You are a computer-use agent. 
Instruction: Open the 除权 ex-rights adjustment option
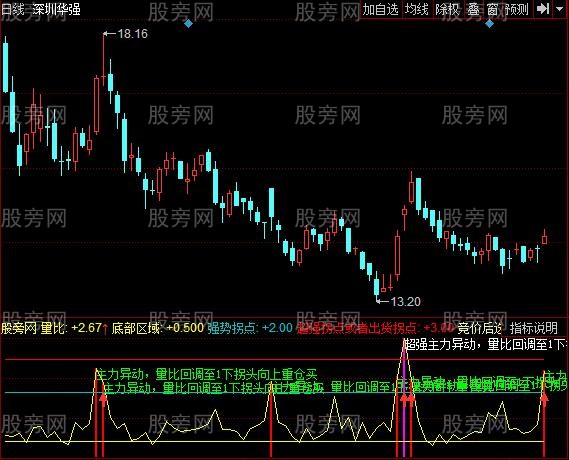click(447, 9)
